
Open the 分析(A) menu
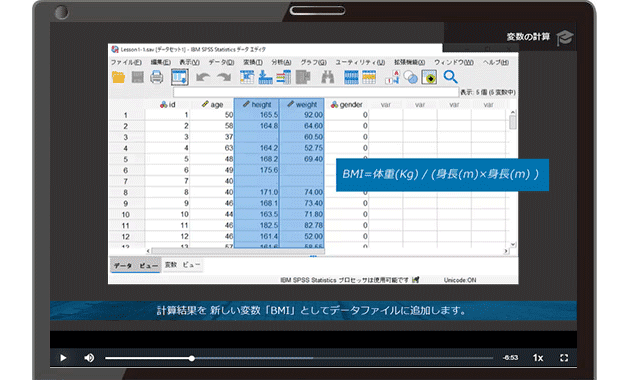[x=281, y=62]
